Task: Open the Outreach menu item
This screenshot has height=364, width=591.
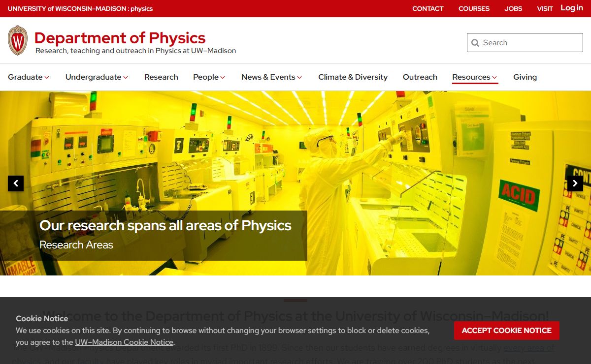Action: 420,77
